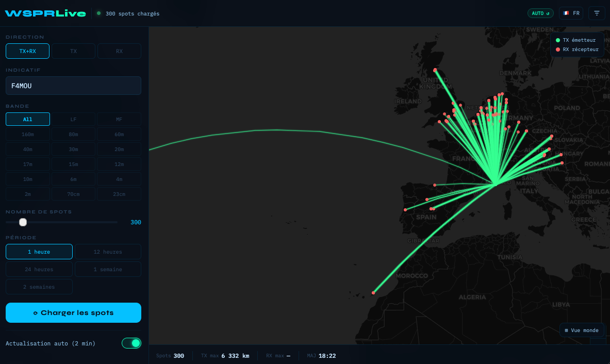Screen dimensions: 610x364
Task: Switch to the RX direction tab
Action: click(x=119, y=51)
